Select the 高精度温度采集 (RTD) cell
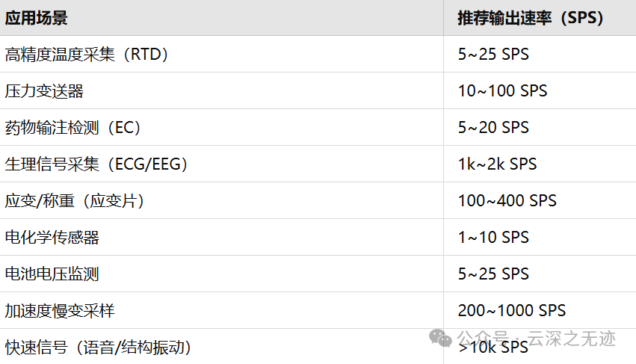The image size is (636, 364). (x=222, y=54)
